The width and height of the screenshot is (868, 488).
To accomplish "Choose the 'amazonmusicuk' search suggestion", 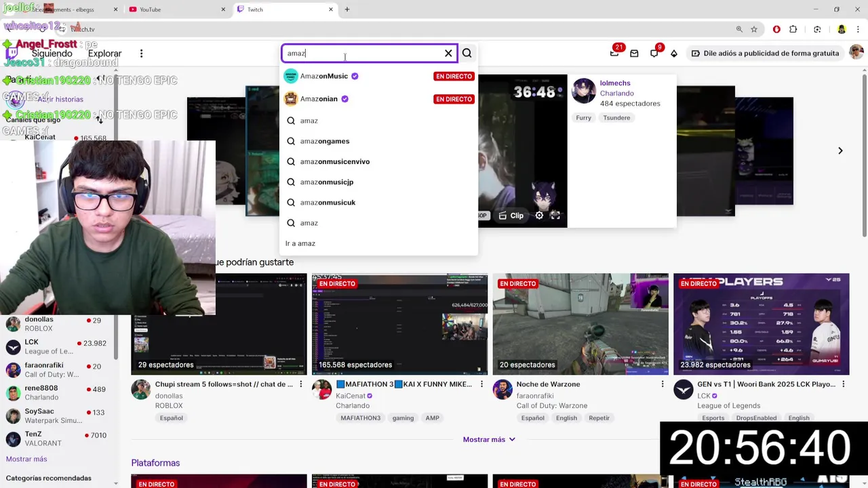I will [x=378, y=202].
